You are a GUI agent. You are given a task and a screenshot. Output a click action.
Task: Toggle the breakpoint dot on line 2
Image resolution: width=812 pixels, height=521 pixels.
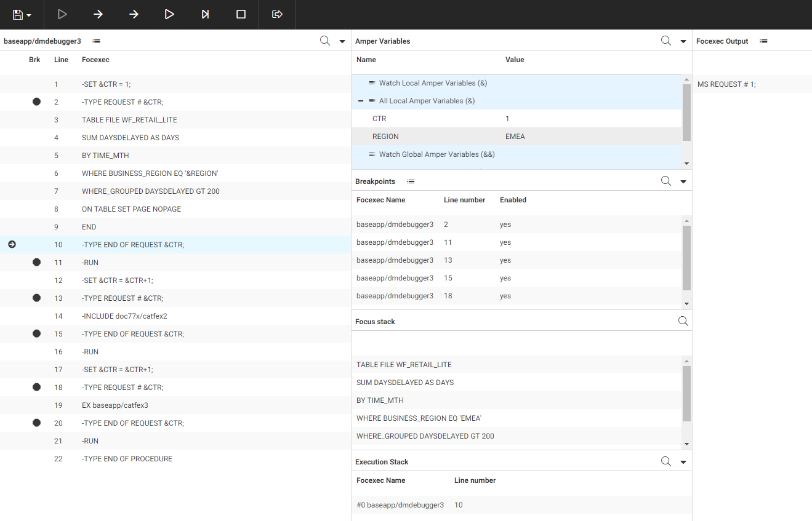(36, 101)
